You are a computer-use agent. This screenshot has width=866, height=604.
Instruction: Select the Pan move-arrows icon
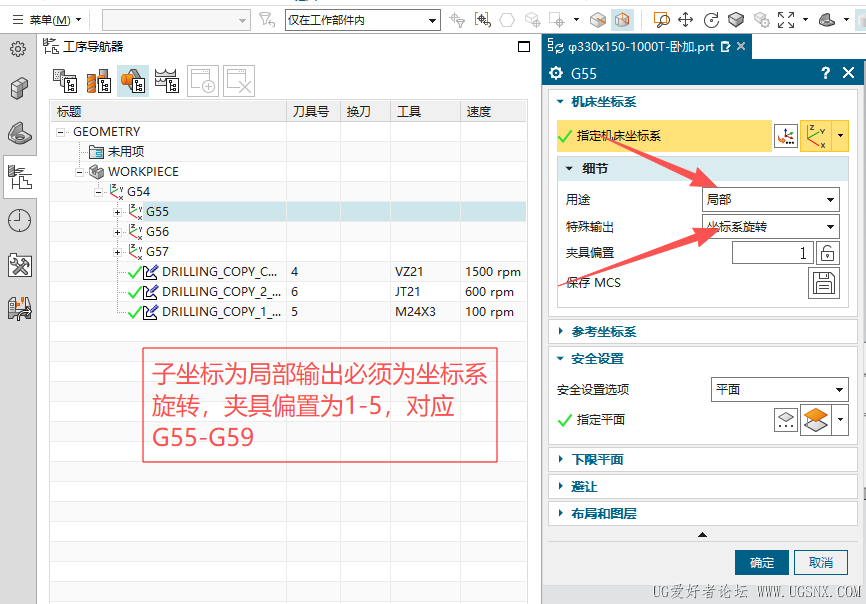pyautogui.click(x=685, y=20)
